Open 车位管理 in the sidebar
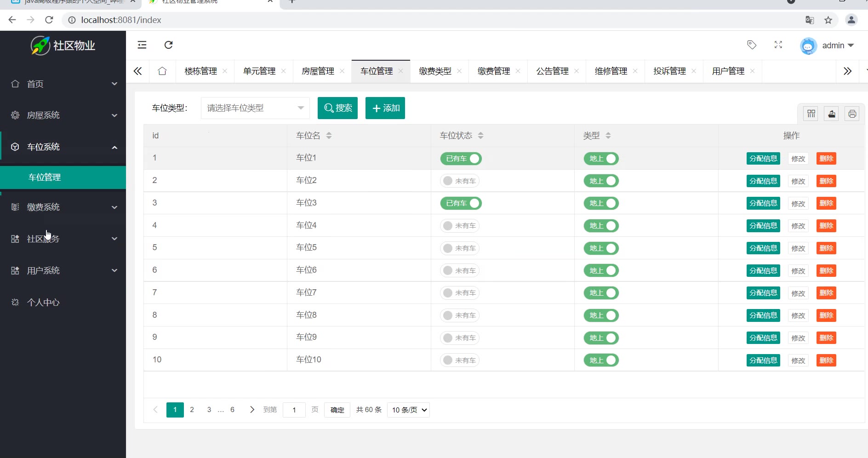The height and width of the screenshot is (458, 868). 45,177
